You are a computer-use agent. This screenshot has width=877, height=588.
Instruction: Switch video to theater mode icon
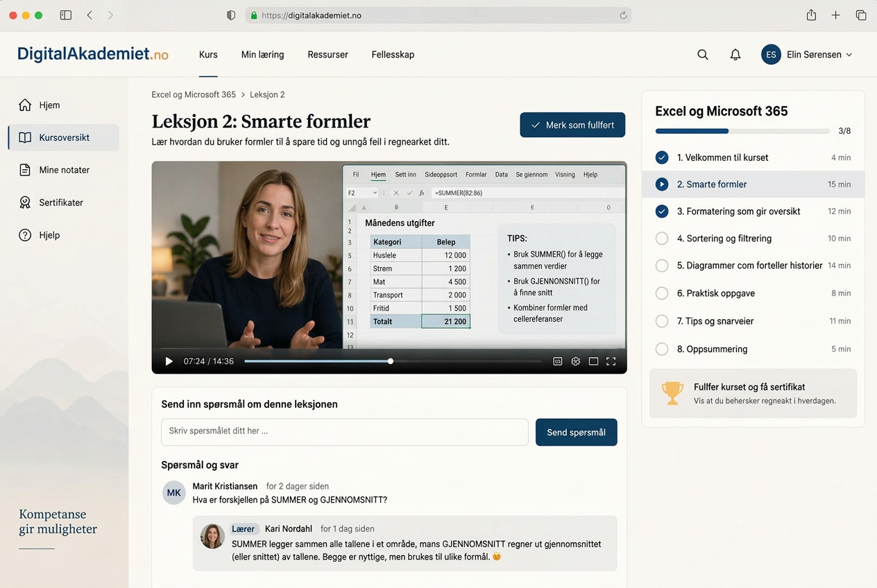point(593,361)
